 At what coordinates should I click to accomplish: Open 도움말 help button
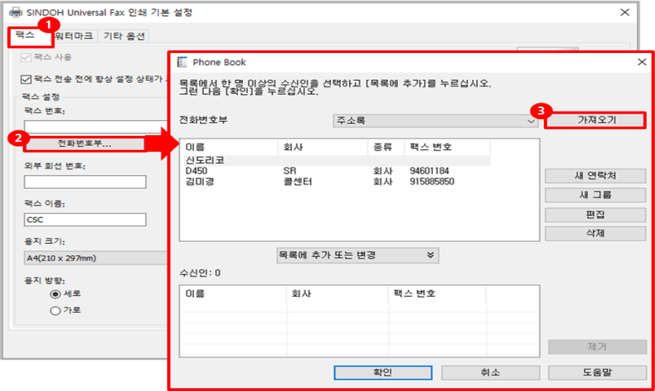pos(597,373)
